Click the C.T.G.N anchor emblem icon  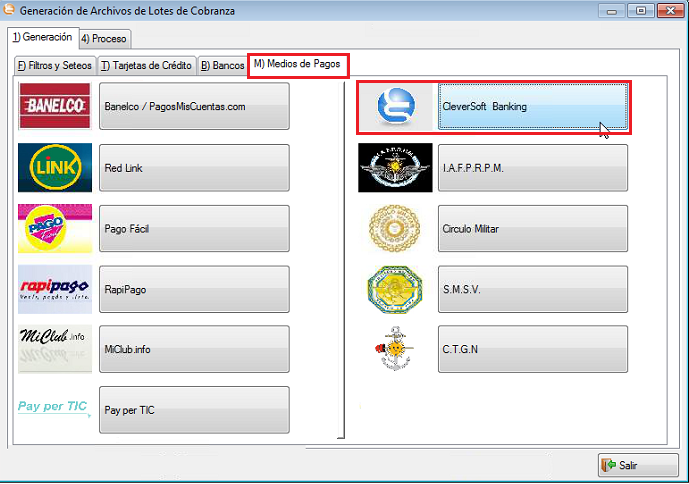coord(395,350)
